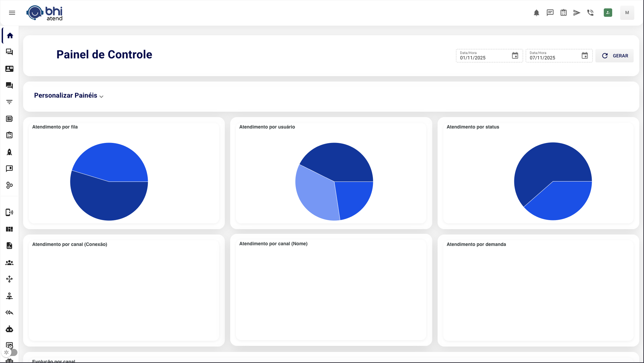Open the rocket icon in sidebar
This screenshot has width=644, height=363.
9,152
